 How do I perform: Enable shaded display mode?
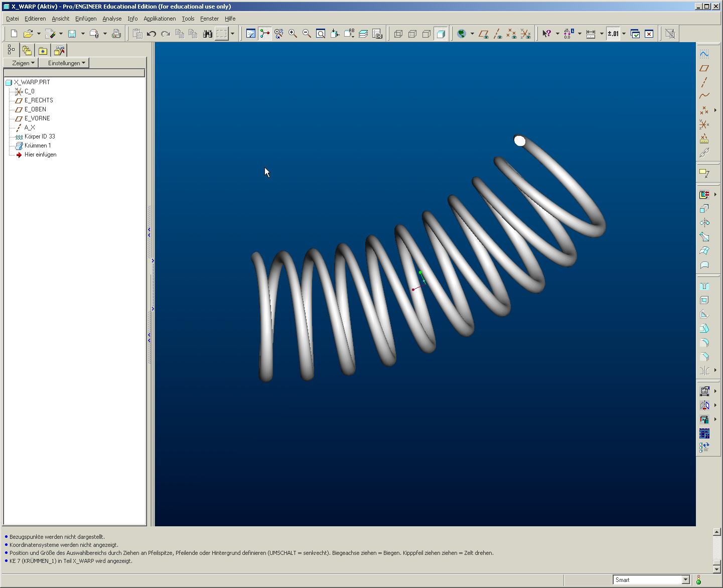pyautogui.click(x=441, y=34)
